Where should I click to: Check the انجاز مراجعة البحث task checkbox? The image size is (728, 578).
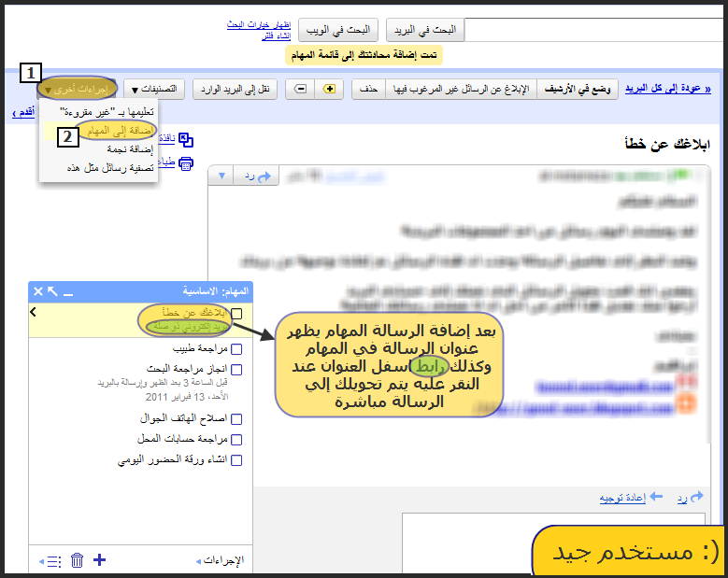point(236,370)
